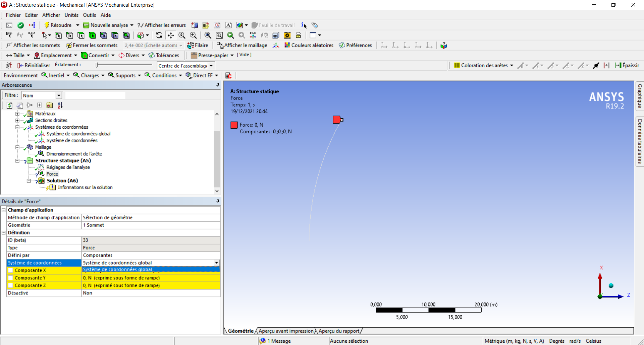Sort the tree alphabetically with the A-Z icon

pyautogui.click(x=60, y=105)
